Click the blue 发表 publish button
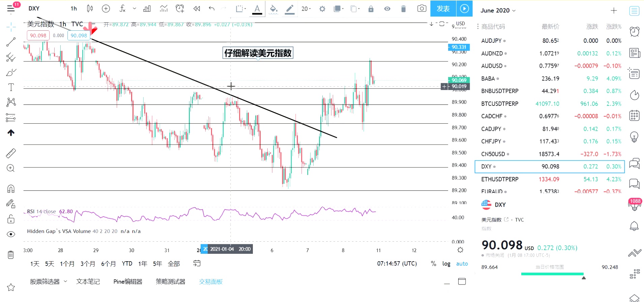Image resolution: width=644 pixels, height=302 pixels. (443, 8)
